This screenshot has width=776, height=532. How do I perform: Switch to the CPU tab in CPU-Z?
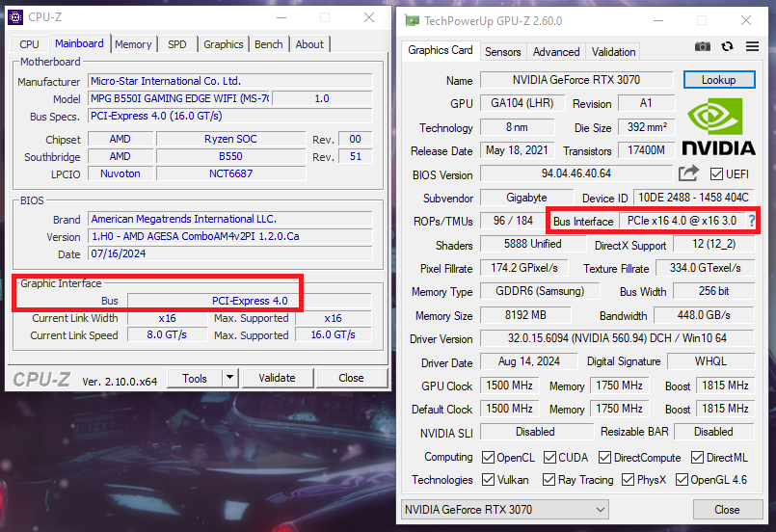pyautogui.click(x=29, y=44)
